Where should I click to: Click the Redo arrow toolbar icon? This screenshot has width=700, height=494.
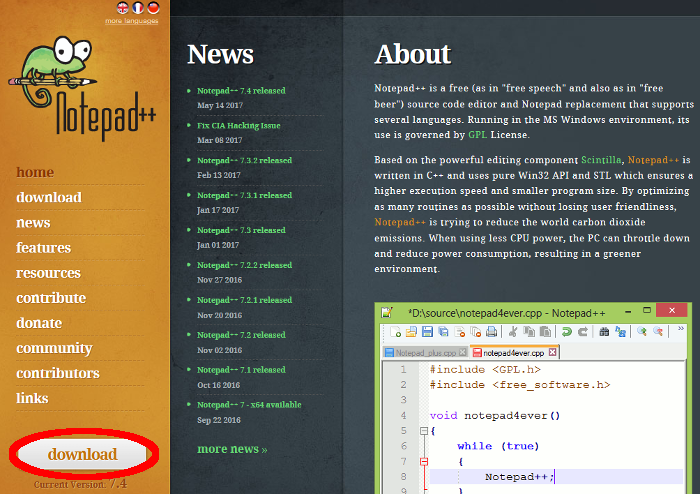click(583, 332)
